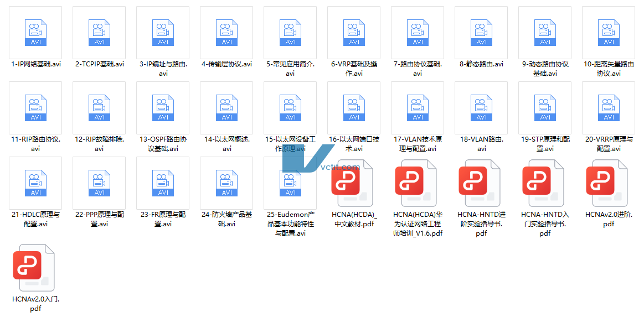Click the label HCNA(HCDA)华为认证网络工程师培训_V1.6.pdf
Viewport: 644px width, 317px height.
(x=418, y=224)
